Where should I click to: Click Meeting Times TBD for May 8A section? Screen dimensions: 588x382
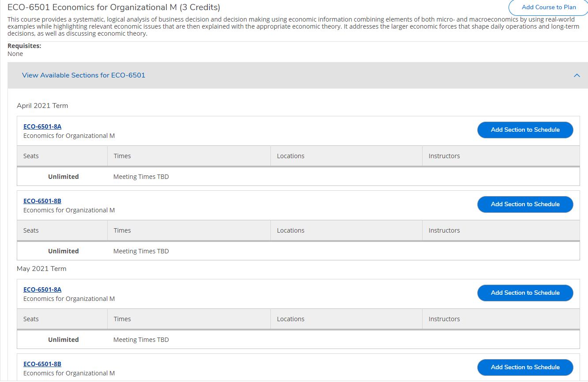(x=141, y=340)
